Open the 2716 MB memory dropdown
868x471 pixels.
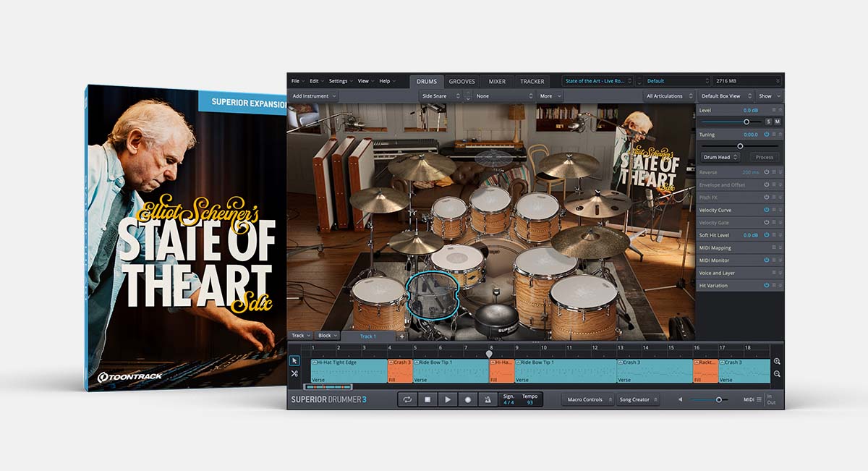point(748,81)
